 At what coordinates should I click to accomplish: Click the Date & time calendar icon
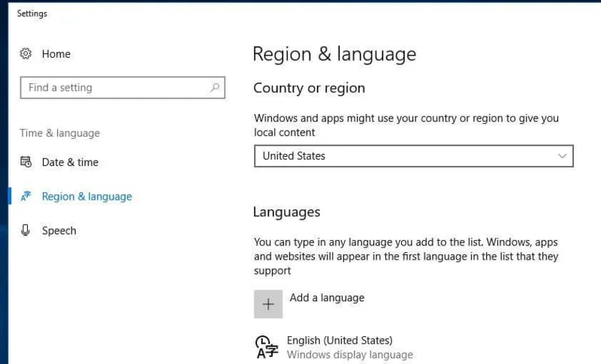(x=26, y=162)
